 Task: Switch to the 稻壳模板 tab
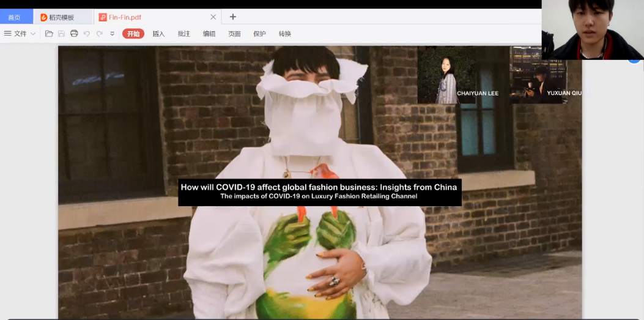(x=61, y=17)
